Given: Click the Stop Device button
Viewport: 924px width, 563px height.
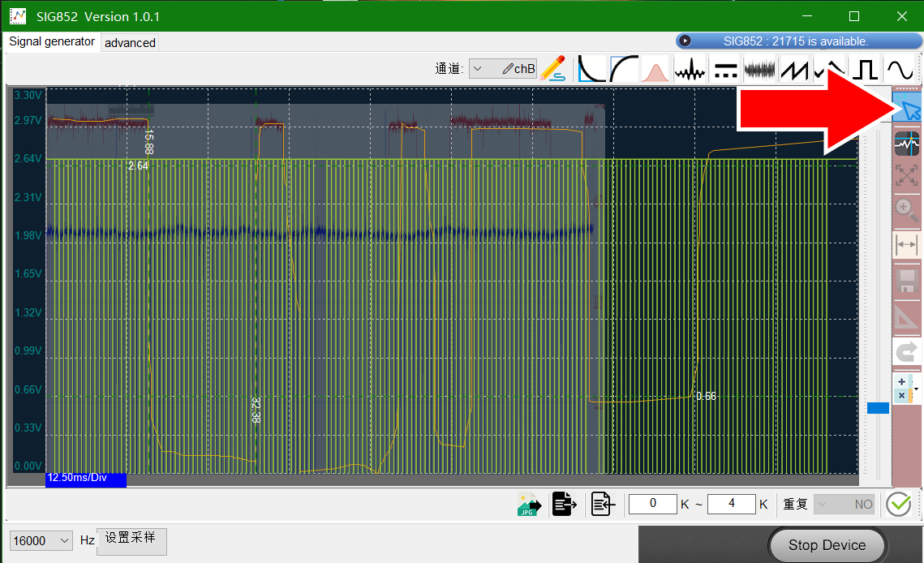Looking at the screenshot, I should 827,545.
